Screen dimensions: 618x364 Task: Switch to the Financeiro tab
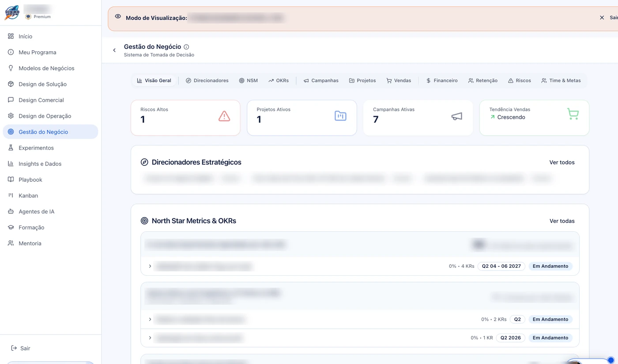pos(442,81)
